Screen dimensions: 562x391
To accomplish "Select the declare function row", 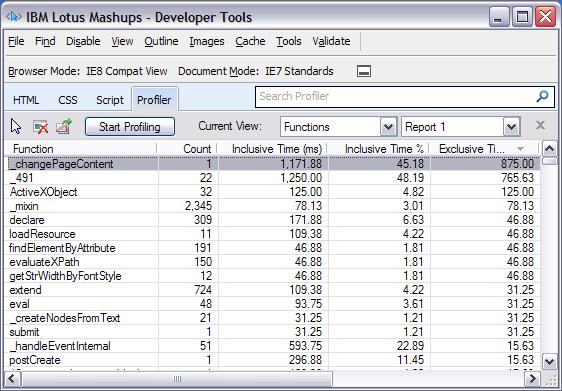I will (273, 220).
